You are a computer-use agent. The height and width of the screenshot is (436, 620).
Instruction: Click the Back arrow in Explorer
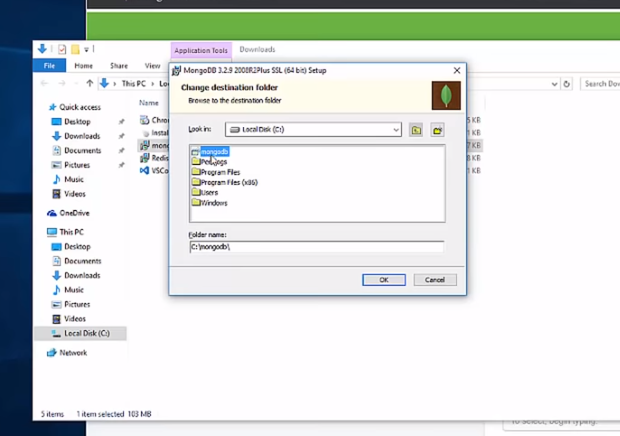44,83
